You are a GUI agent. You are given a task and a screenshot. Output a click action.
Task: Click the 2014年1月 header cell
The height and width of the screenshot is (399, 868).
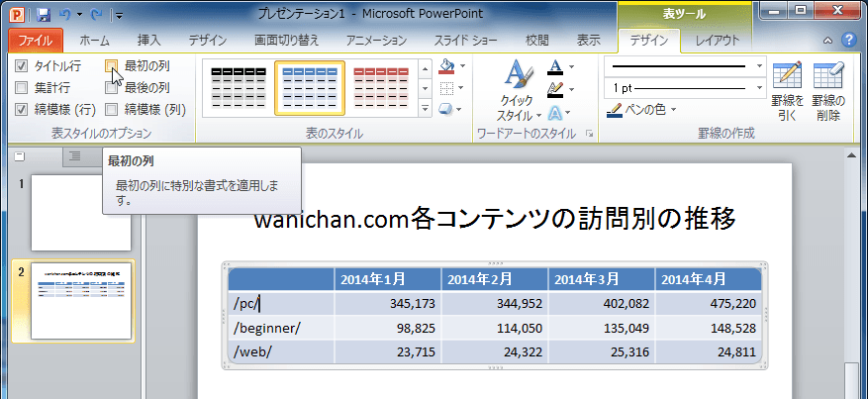tap(388, 279)
